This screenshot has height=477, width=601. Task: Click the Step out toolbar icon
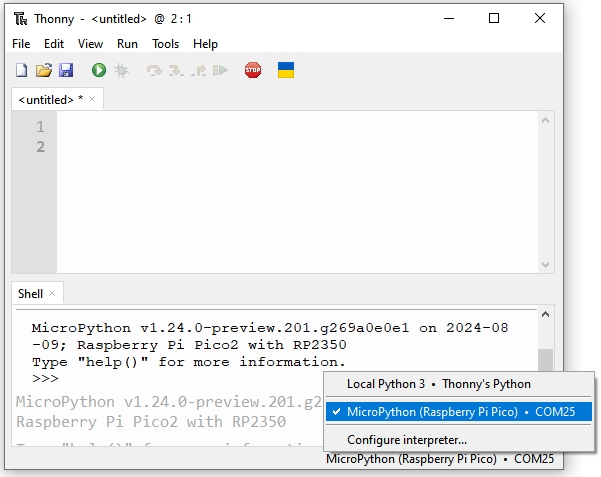pyautogui.click(x=199, y=71)
